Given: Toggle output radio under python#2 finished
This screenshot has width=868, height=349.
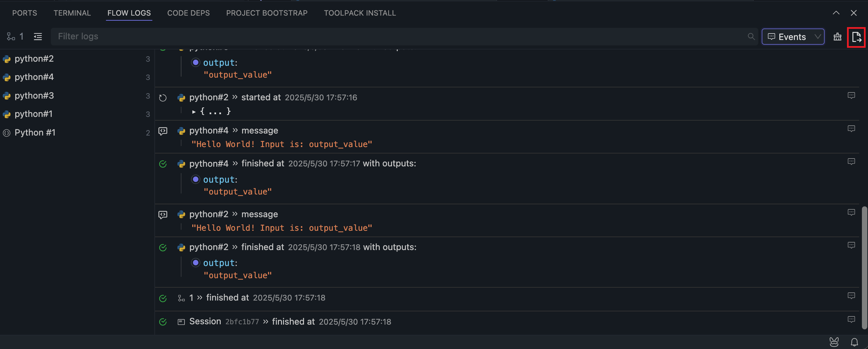Looking at the screenshot, I should (196, 263).
